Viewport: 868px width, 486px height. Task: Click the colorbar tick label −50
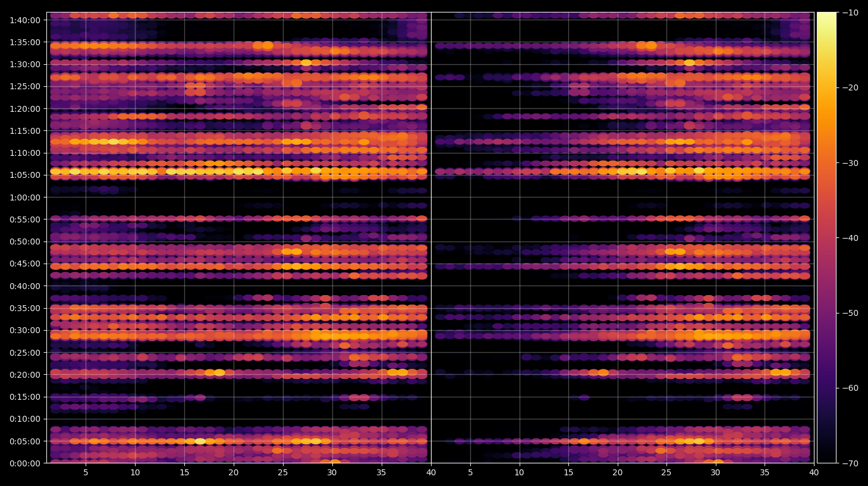[850, 313]
